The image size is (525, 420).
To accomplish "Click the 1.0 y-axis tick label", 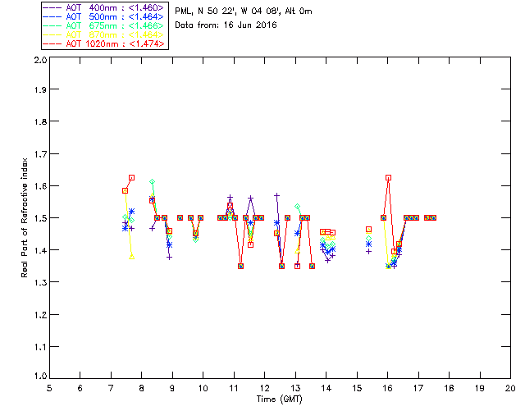I will coord(40,377).
